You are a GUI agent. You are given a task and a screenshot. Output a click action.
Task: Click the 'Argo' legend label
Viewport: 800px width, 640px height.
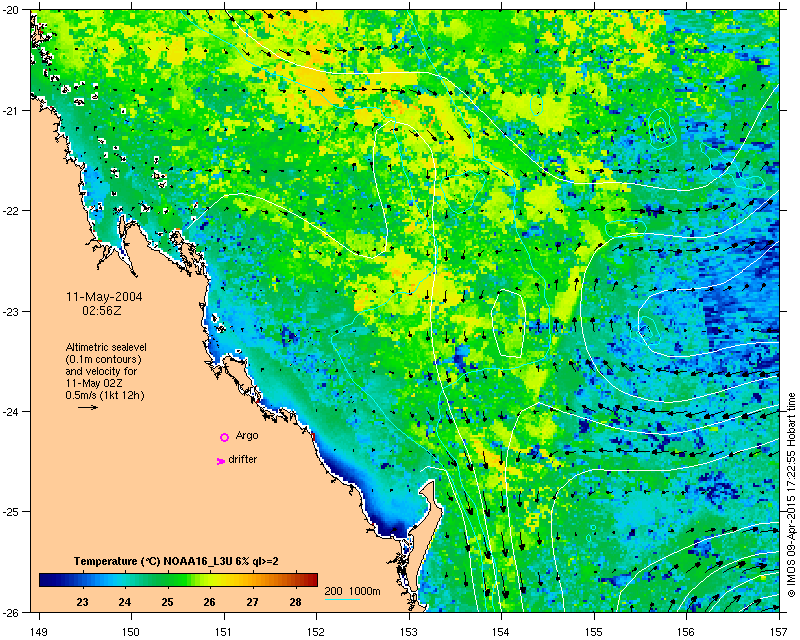[247, 435]
